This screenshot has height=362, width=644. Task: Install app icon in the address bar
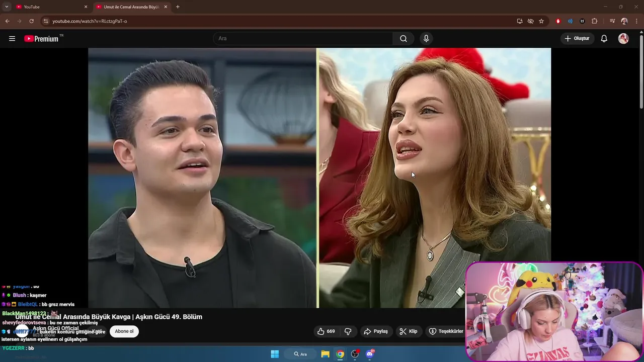click(x=520, y=21)
